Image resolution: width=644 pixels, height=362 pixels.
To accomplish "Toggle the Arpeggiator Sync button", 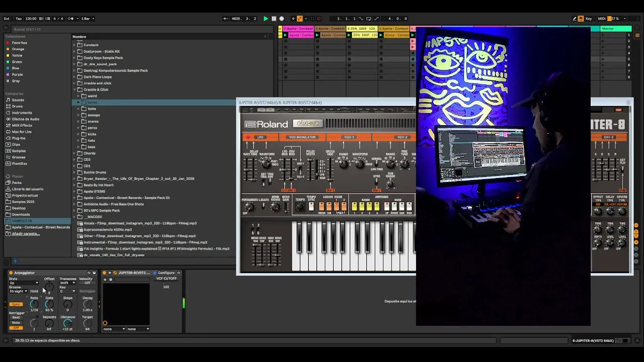I will [16, 304].
